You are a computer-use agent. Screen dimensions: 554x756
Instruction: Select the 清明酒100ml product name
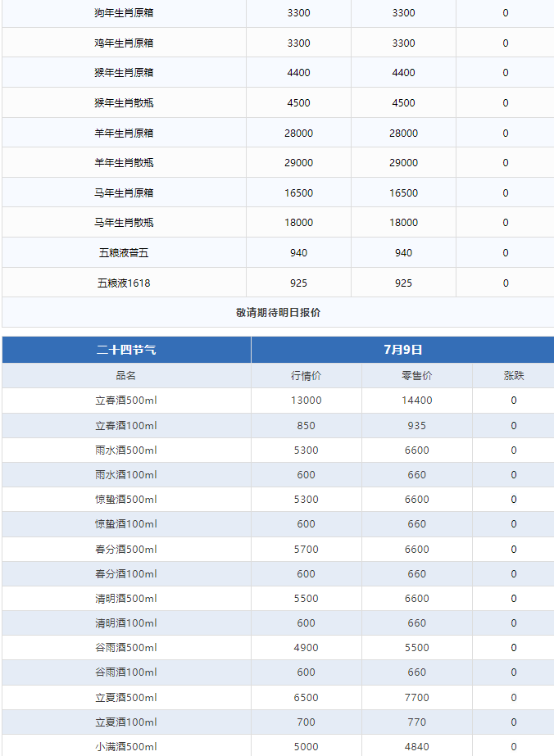(x=126, y=623)
